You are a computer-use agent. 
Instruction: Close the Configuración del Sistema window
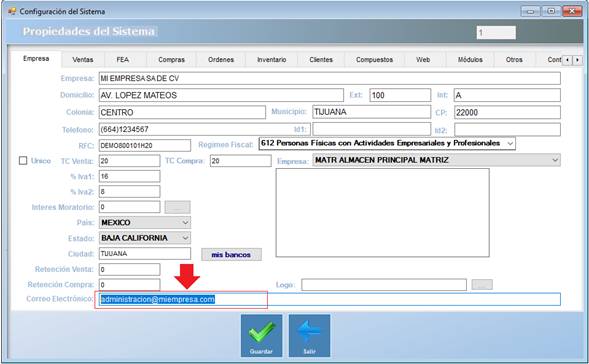[572, 11]
